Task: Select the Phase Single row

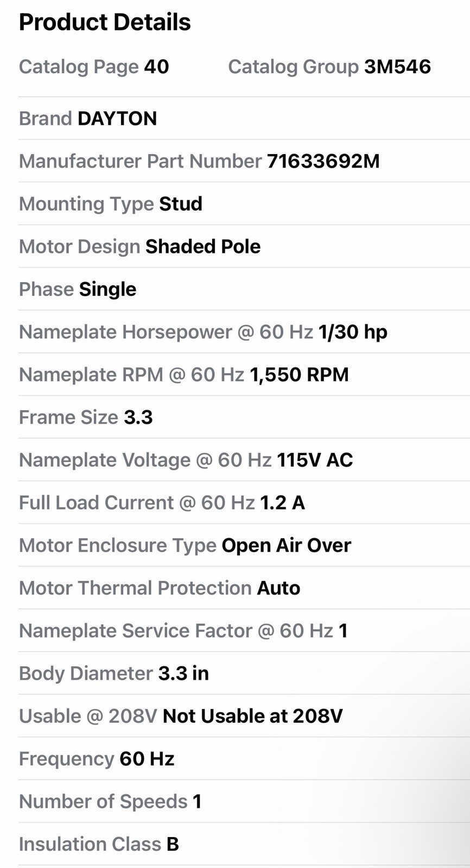Action: pyautogui.click(x=244, y=289)
